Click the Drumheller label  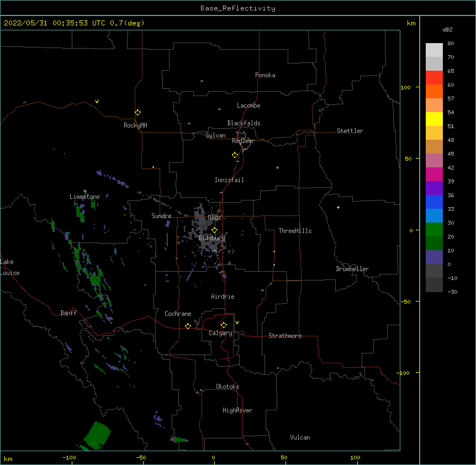(352, 269)
